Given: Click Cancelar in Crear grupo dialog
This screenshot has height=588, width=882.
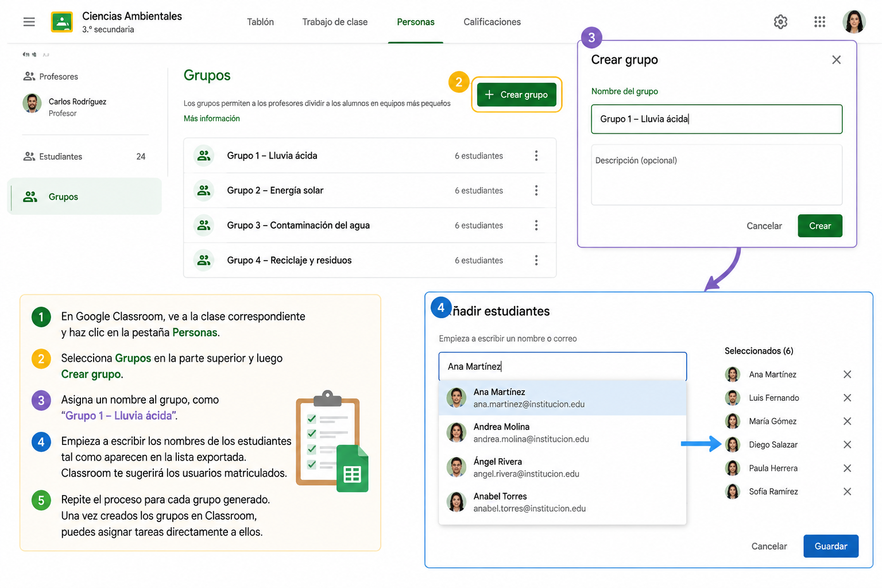Looking at the screenshot, I should [764, 226].
